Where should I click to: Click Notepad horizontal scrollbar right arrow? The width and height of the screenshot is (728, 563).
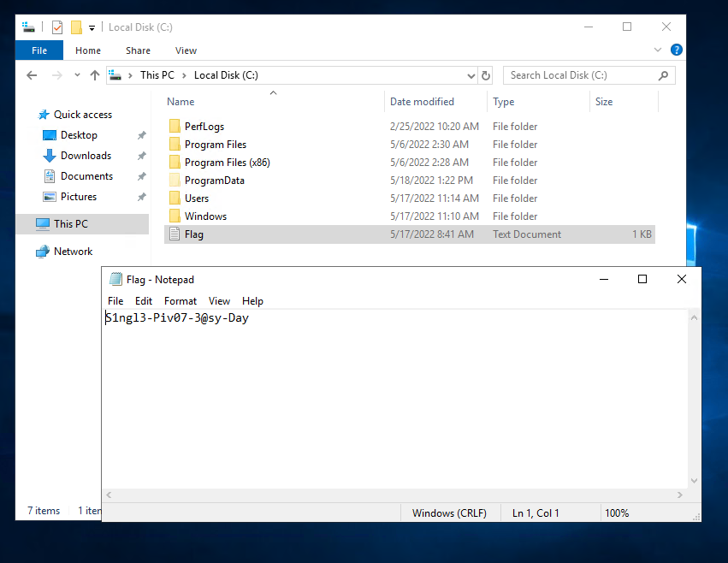pyautogui.click(x=680, y=495)
